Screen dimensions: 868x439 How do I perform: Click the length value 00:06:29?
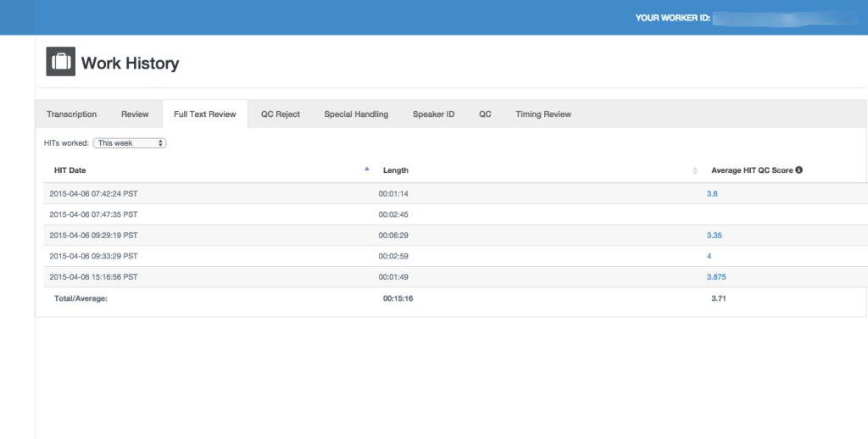[x=393, y=236]
